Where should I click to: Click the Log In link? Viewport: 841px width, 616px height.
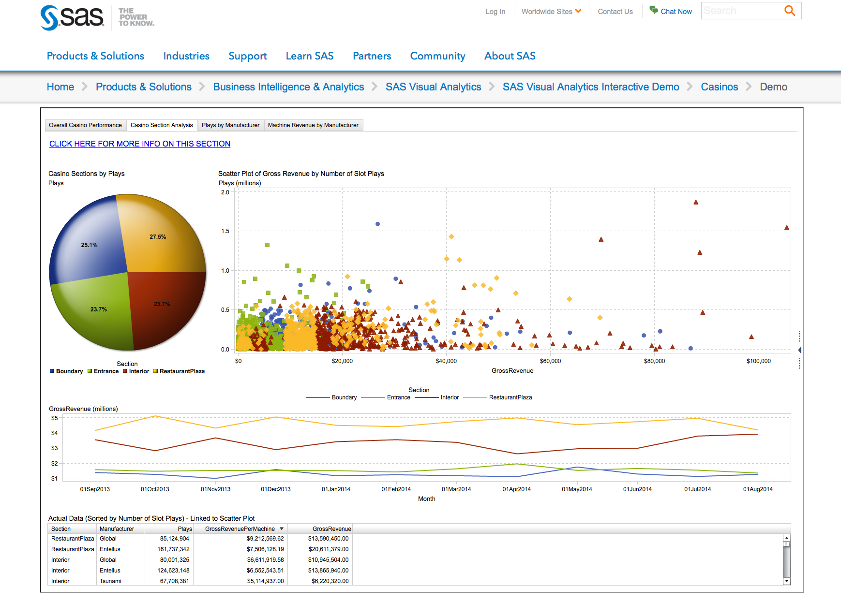pyautogui.click(x=495, y=12)
